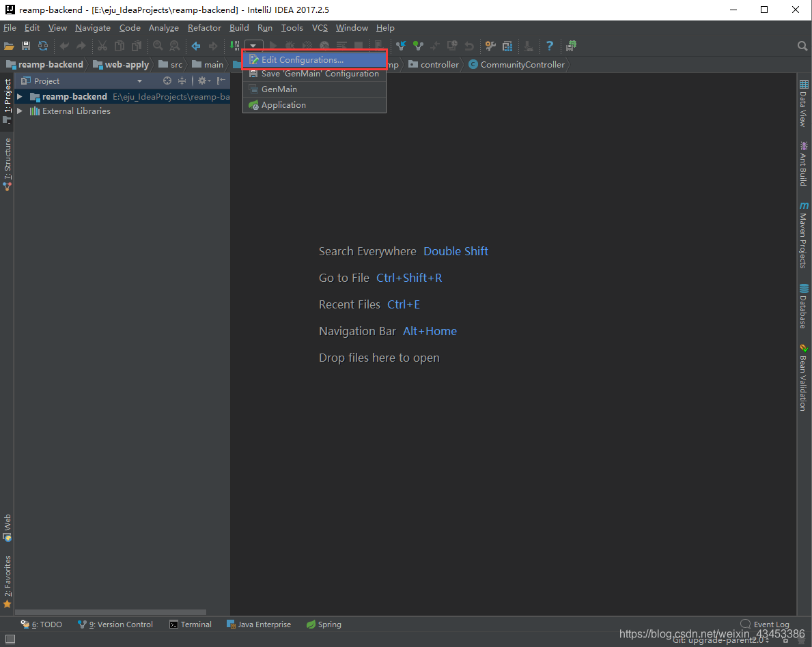Click the VCS Commit Changes icon

point(418,46)
